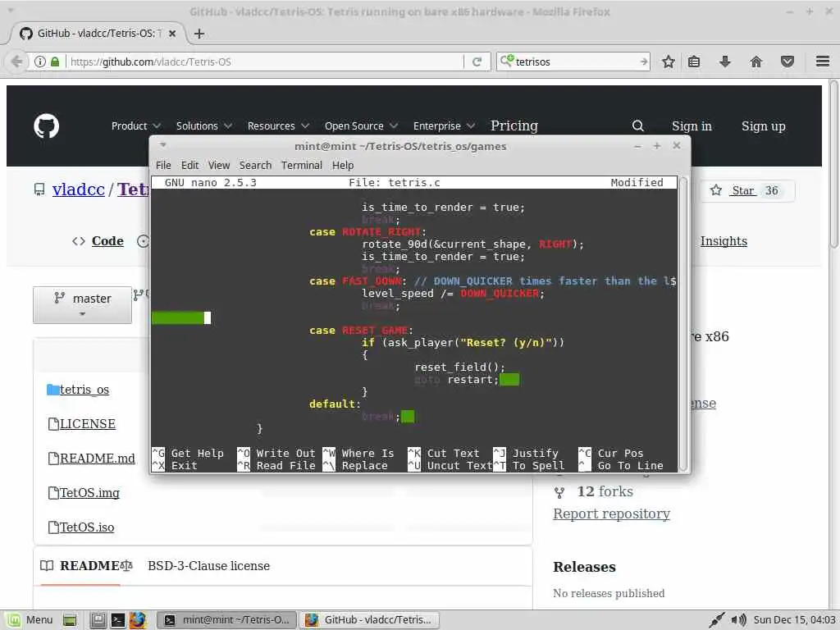
Task: Click the clock showing Sun Dec 15
Action: point(794,620)
